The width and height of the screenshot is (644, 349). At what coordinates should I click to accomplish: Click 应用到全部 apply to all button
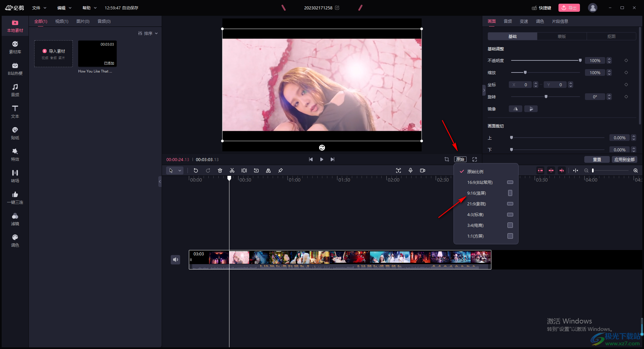pos(625,159)
